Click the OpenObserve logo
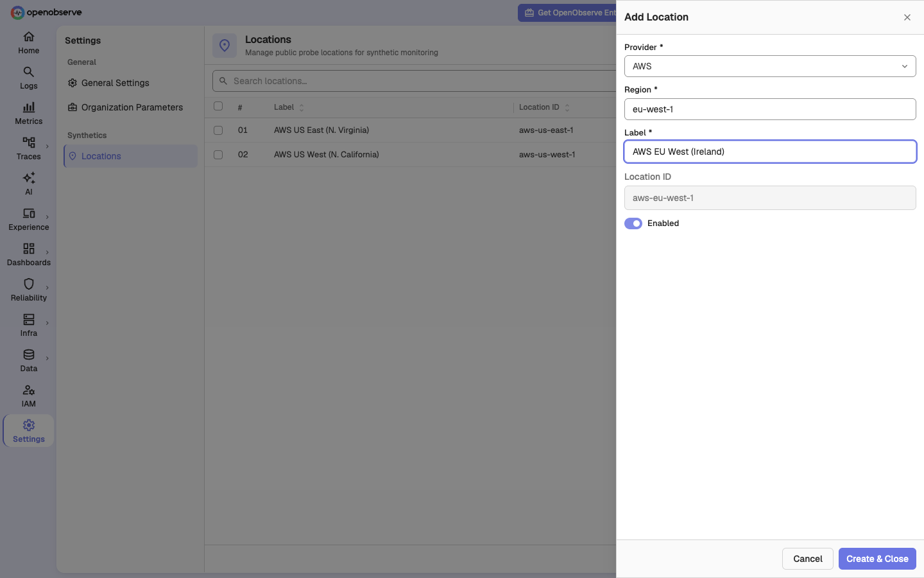Viewport: 924px width, 578px height. [46, 12]
